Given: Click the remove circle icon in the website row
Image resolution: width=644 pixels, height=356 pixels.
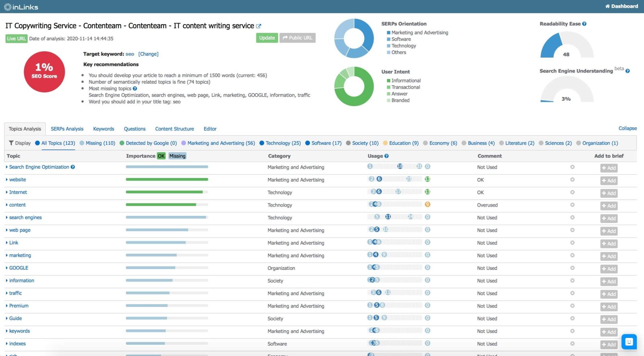Looking at the screenshot, I should click(572, 180).
